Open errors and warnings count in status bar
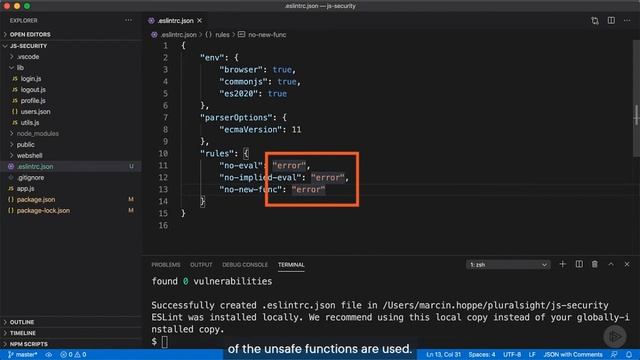640x360 pixels. (x=73, y=355)
